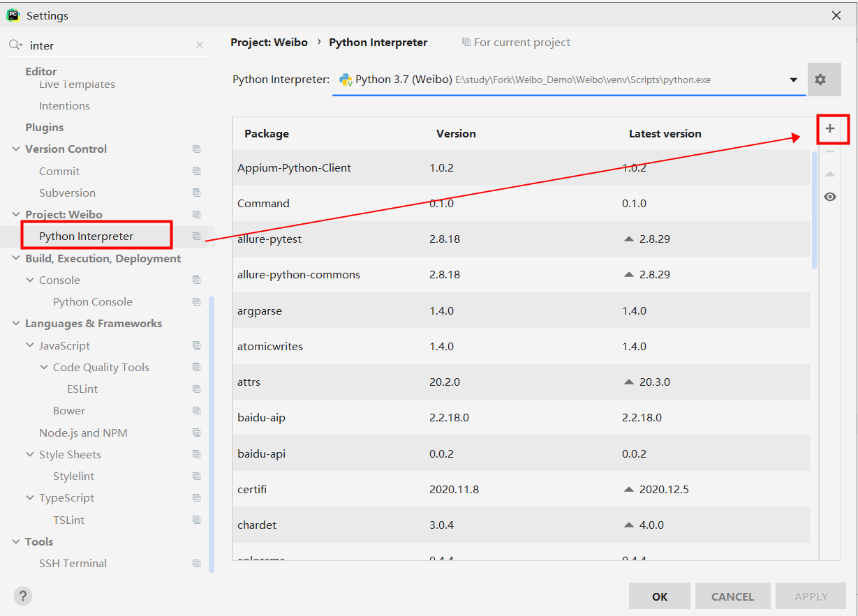The height and width of the screenshot is (616, 858).
Task: Select the baidu-aip package row
Action: point(522,418)
